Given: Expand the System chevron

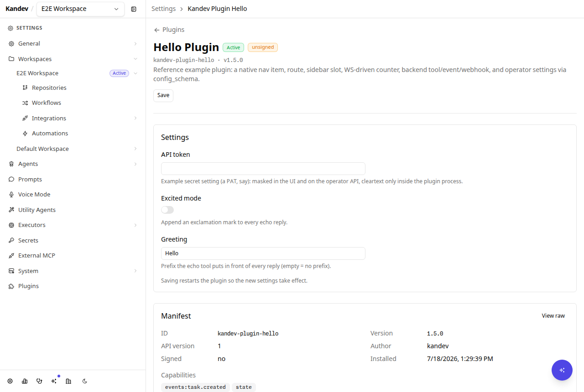Looking at the screenshot, I should (136, 271).
